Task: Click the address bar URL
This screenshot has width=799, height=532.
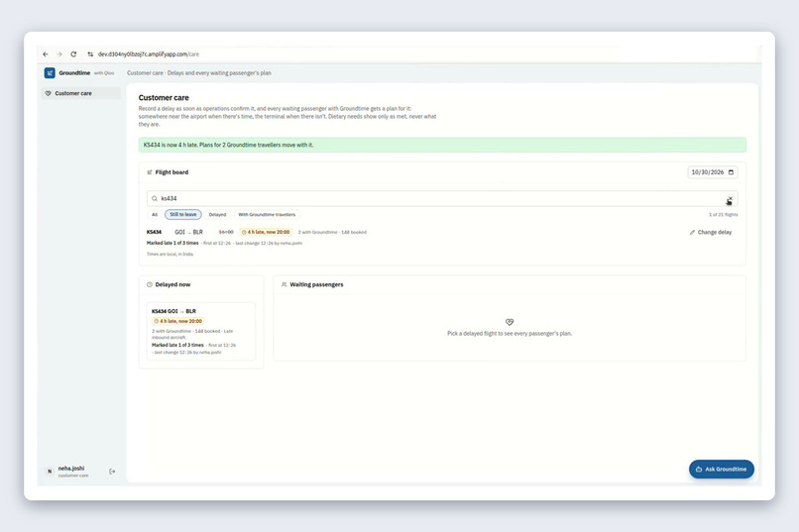Action: (x=149, y=53)
